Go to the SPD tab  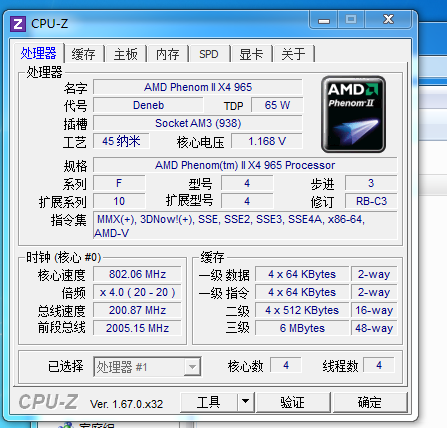click(x=209, y=54)
